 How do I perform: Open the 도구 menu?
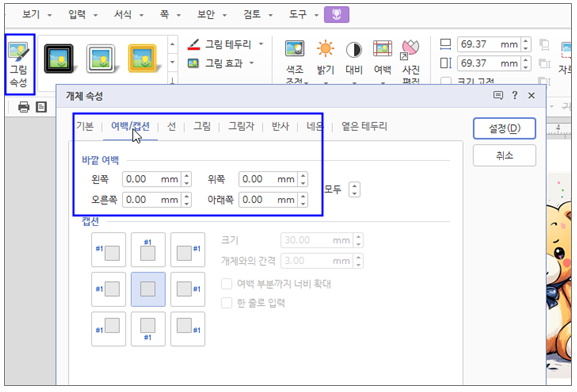click(298, 14)
